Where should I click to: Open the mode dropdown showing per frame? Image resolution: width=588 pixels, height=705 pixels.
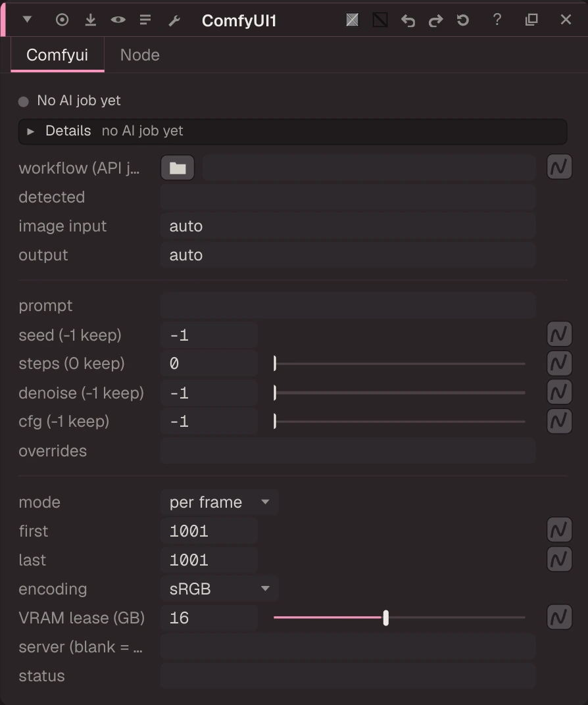click(220, 502)
